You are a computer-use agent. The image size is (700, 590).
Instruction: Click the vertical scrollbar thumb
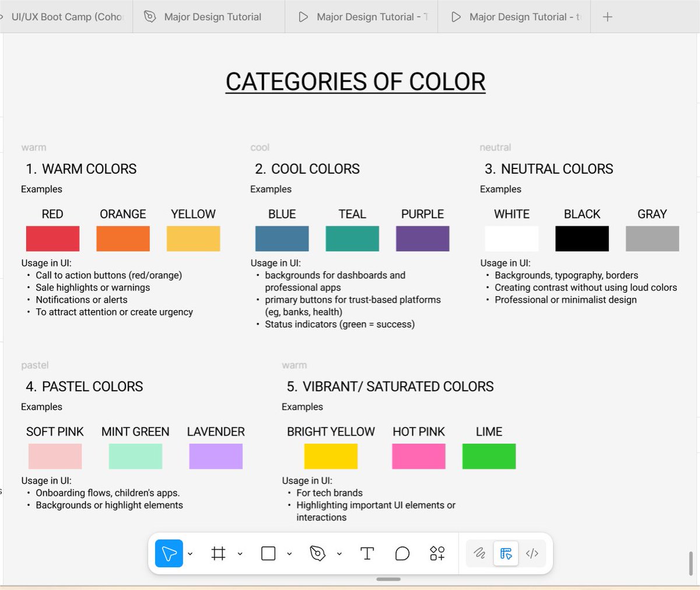691,563
